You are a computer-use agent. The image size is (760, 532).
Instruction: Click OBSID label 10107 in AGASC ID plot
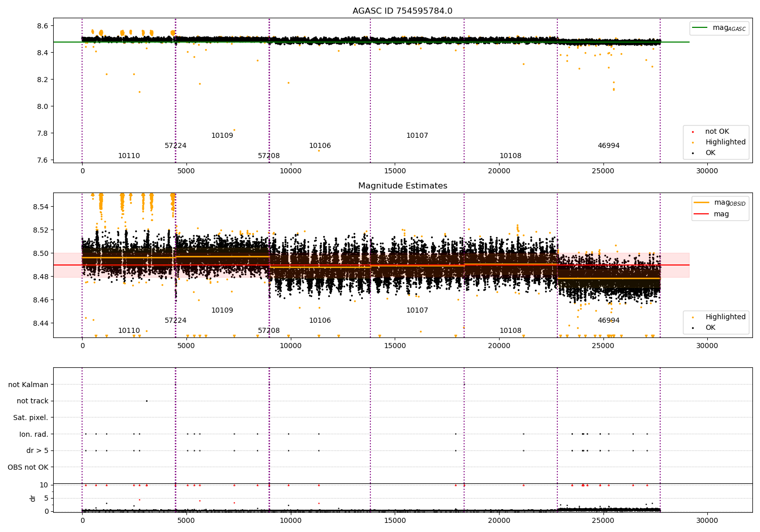(x=417, y=135)
